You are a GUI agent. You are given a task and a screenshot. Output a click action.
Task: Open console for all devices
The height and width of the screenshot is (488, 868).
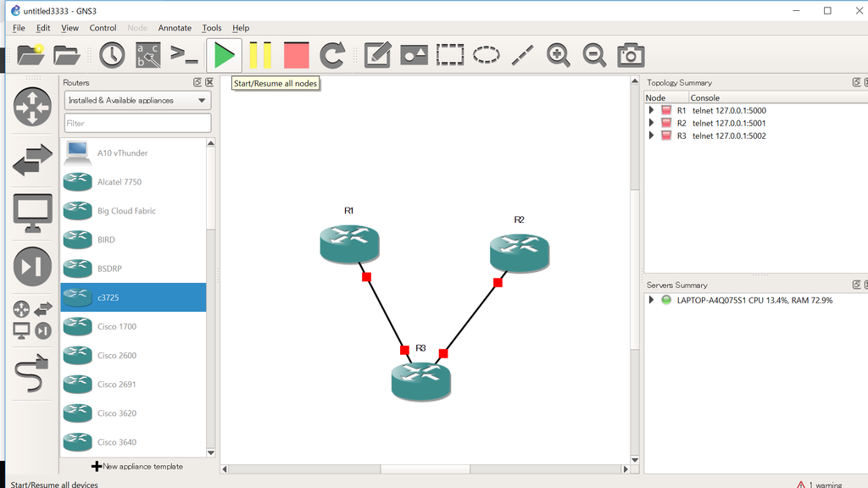tap(184, 55)
